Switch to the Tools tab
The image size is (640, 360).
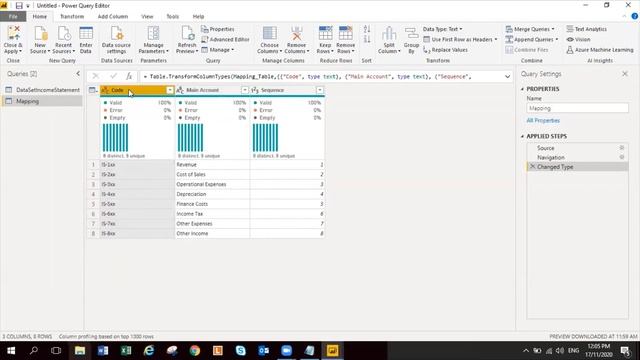(172, 17)
